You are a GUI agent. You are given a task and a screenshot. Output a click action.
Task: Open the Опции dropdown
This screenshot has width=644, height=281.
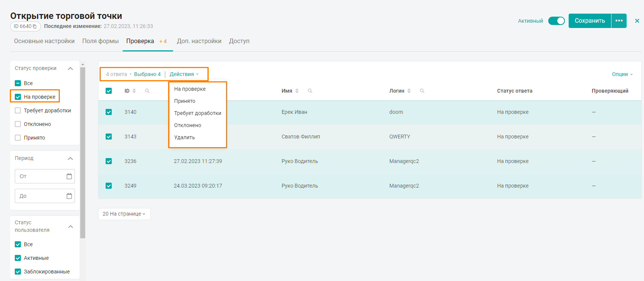click(622, 74)
